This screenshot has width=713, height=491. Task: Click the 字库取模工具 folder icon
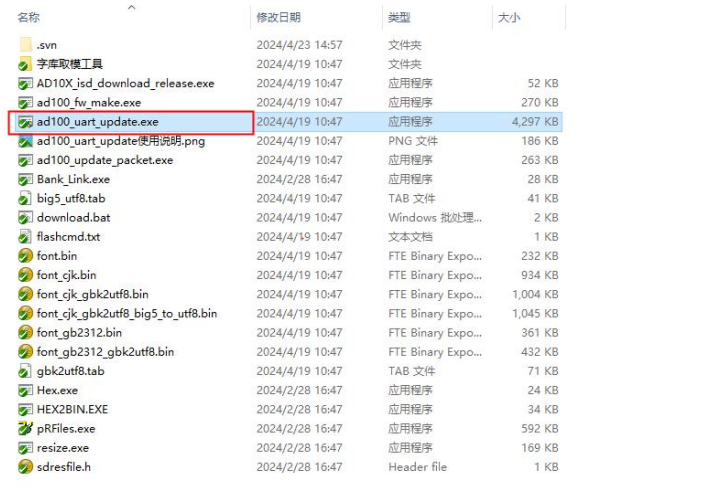(25, 64)
